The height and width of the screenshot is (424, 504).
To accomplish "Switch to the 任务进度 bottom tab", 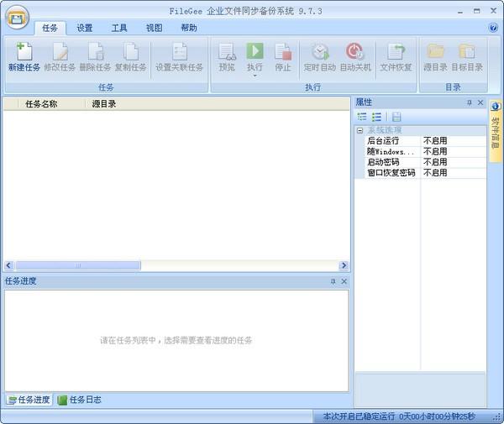I will 29,400.
